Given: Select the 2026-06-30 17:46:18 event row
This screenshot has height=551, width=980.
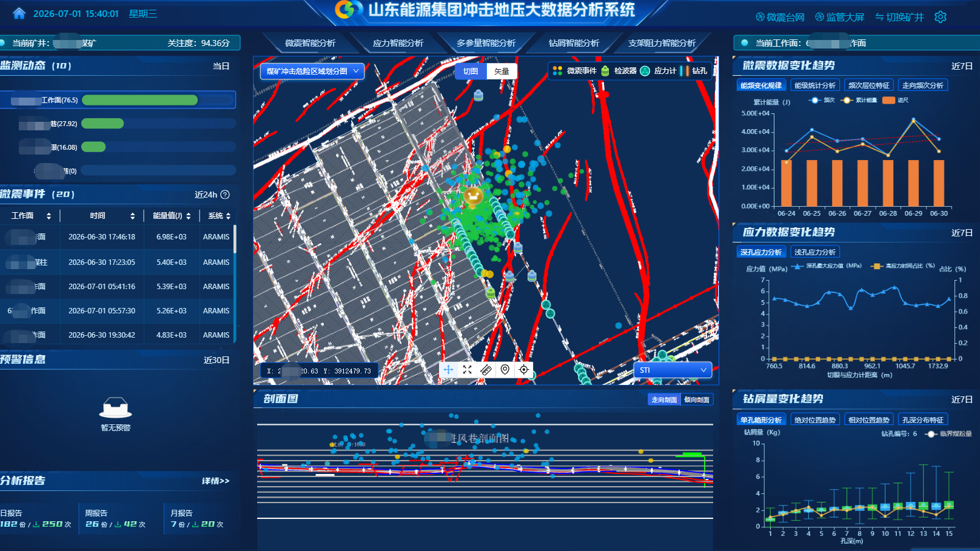Looking at the screenshot, I should click(118, 237).
